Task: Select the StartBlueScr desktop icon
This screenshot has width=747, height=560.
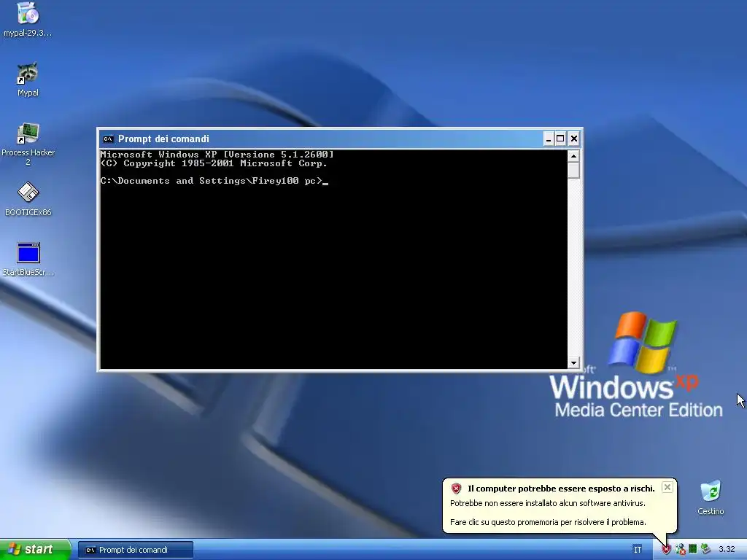Action: [28, 259]
